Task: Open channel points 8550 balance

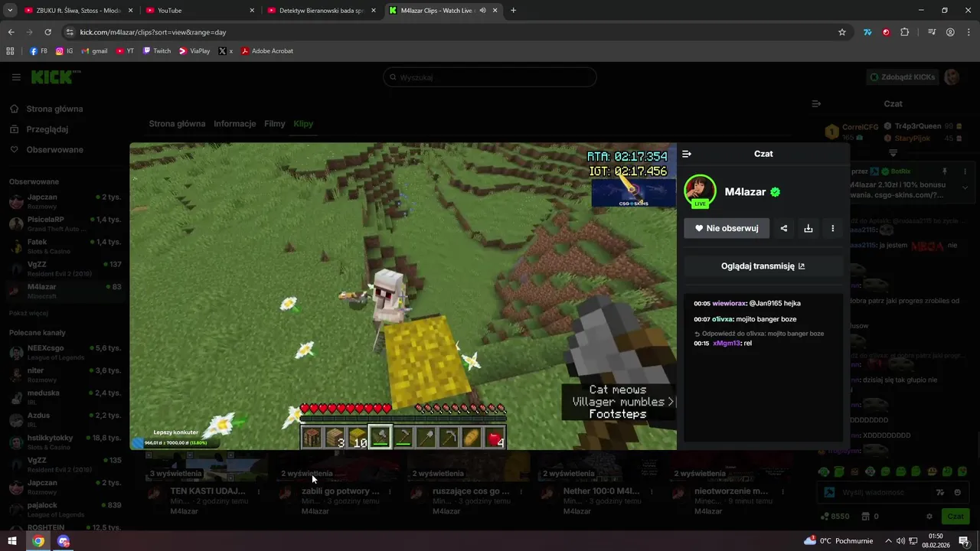Action: point(835,517)
